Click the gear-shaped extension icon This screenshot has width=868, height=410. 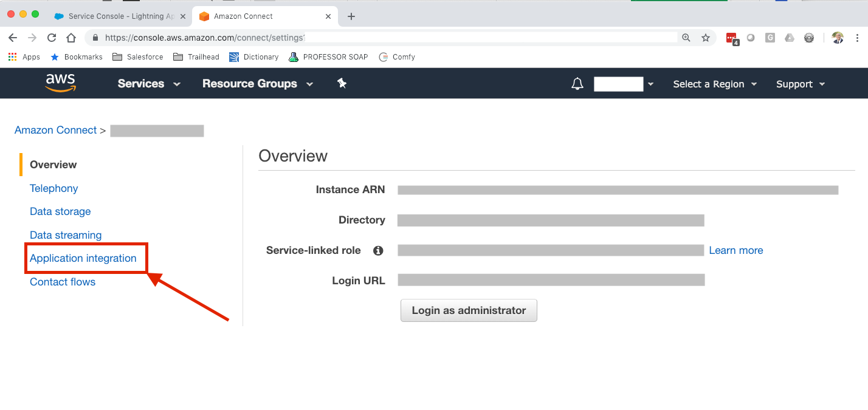pos(809,38)
